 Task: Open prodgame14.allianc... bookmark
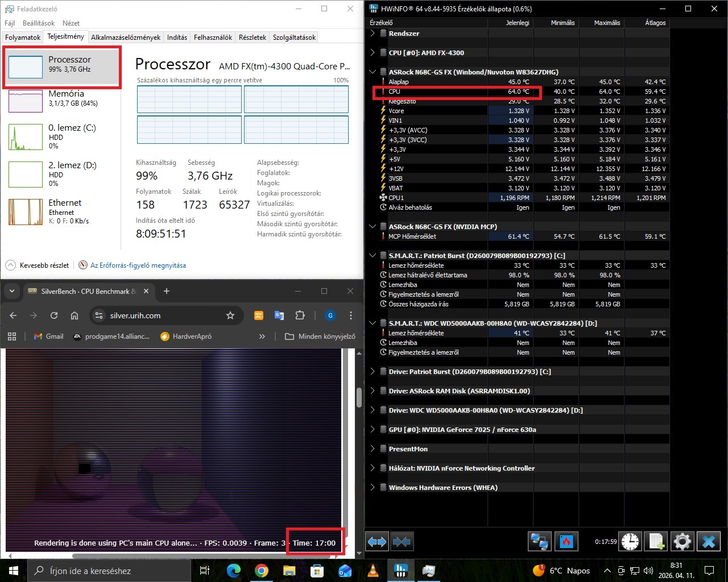click(x=111, y=336)
